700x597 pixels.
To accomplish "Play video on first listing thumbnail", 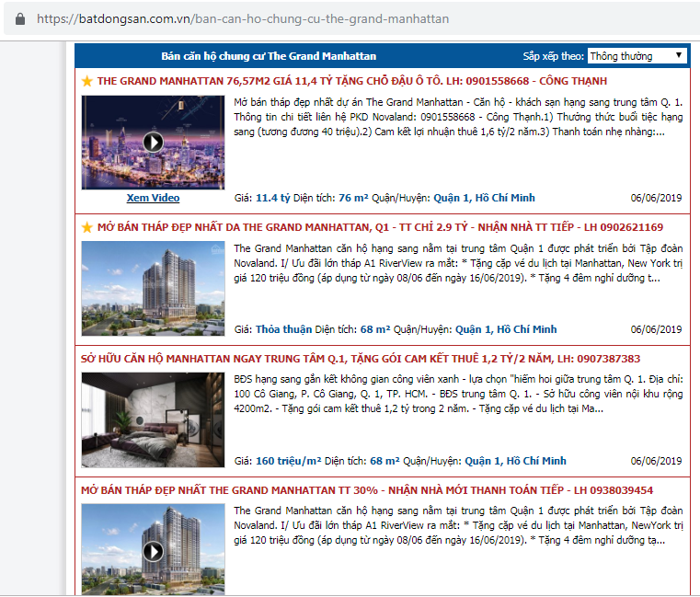I will tap(153, 143).
